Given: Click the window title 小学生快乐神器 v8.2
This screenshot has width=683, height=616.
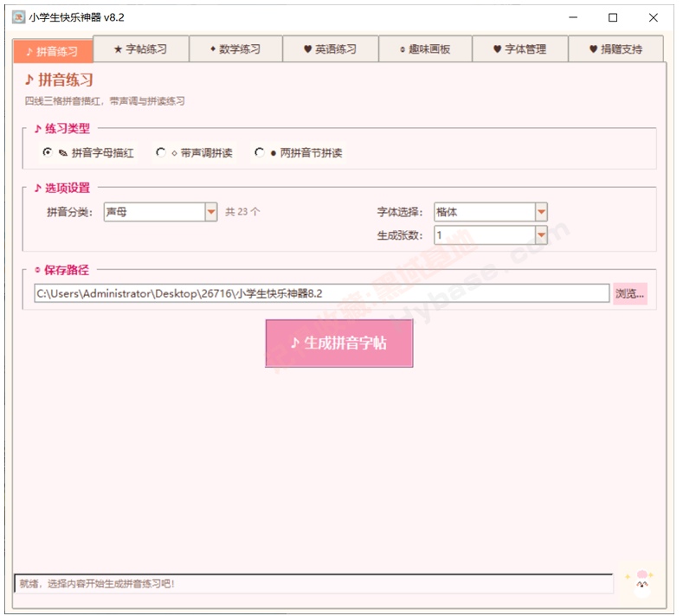Looking at the screenshot, I should tap(77, 17).
